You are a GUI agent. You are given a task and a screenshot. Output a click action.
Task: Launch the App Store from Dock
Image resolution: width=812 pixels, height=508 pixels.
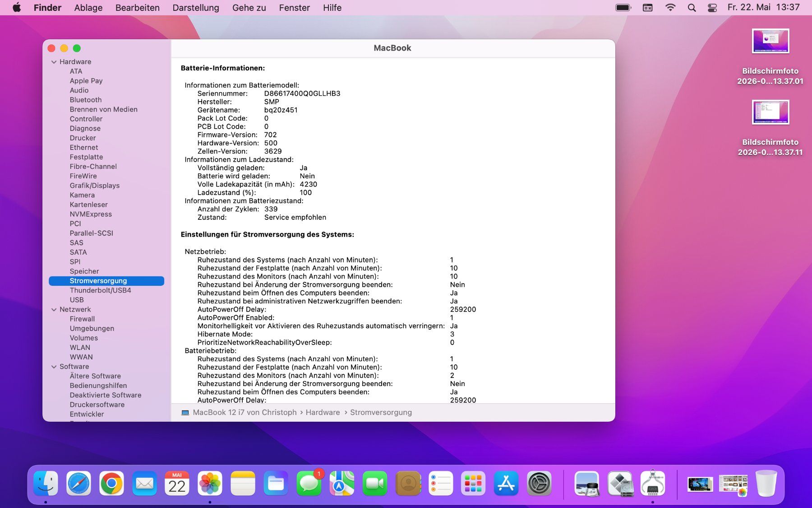pos(506,484)
